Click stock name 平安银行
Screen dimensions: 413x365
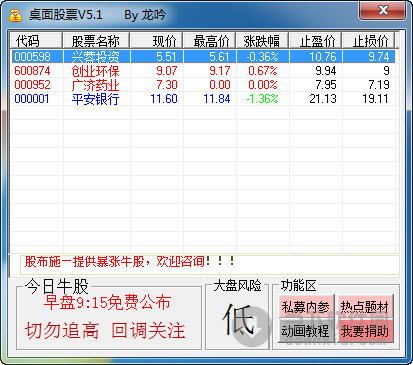point(95,99)
